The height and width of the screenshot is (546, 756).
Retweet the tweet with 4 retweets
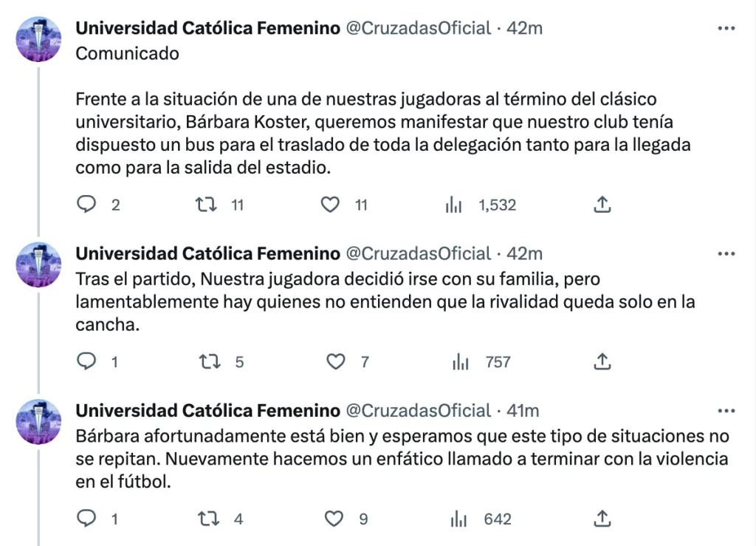click(210, 519)
